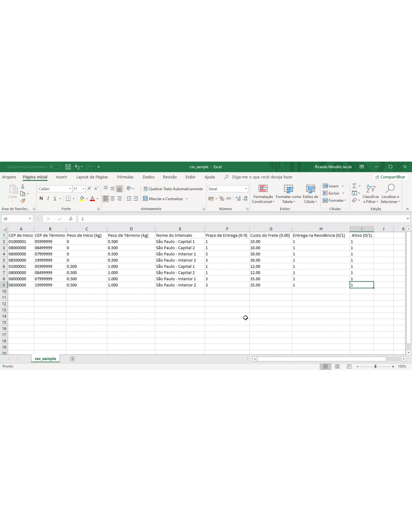
Task: Click the Compartilhar button
Action: point(390,177)
